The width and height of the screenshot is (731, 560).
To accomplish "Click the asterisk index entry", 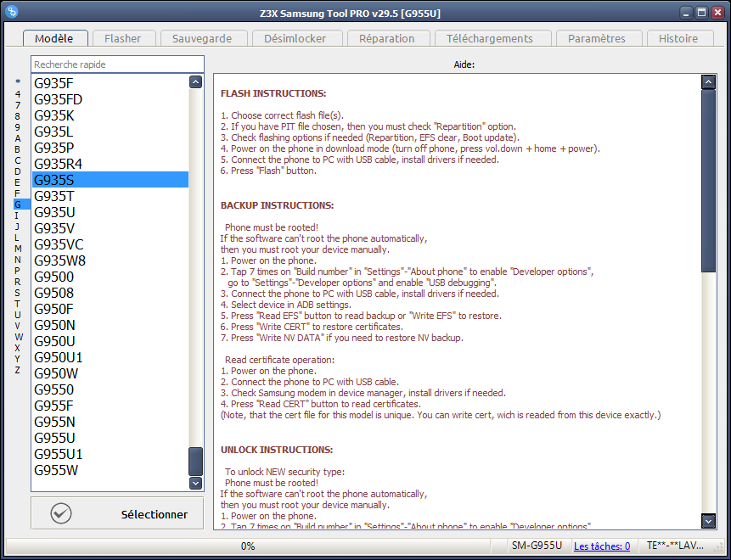I will click(x=18, y=82).
